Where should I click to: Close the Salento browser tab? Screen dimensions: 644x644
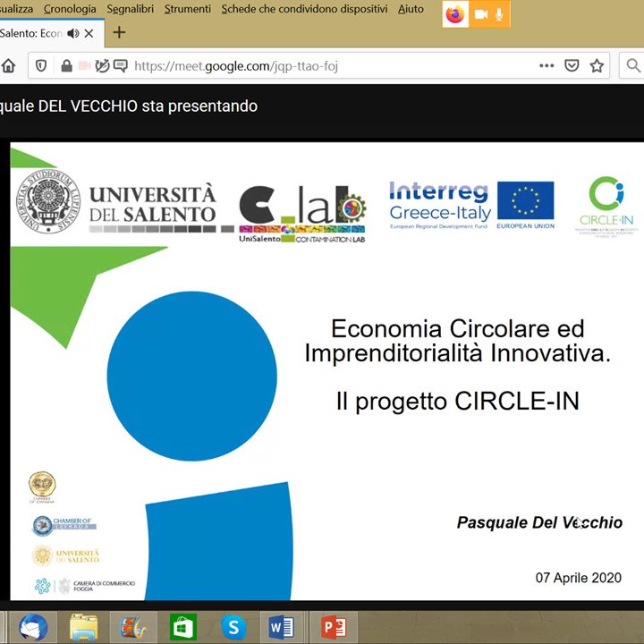[x=89, y=33]
